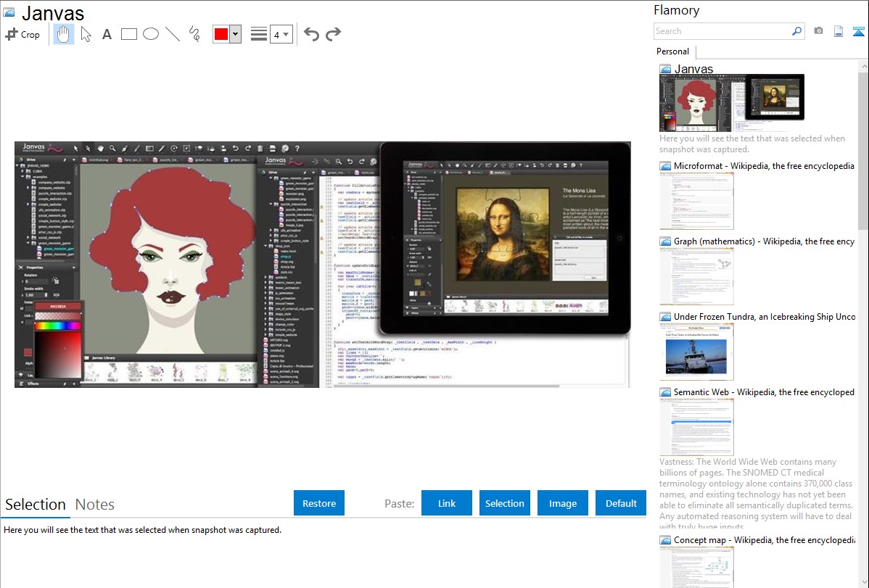Screen dimensions: 869x588
Task: Open the Microformat Wikipedia snapshot thumbnail
Action: (x=696, y=201)
